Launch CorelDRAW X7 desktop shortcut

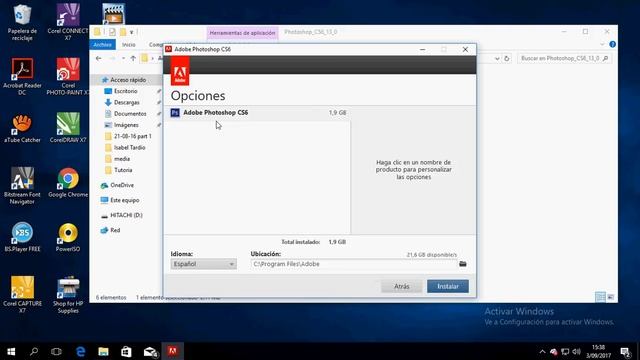(68, 128)
